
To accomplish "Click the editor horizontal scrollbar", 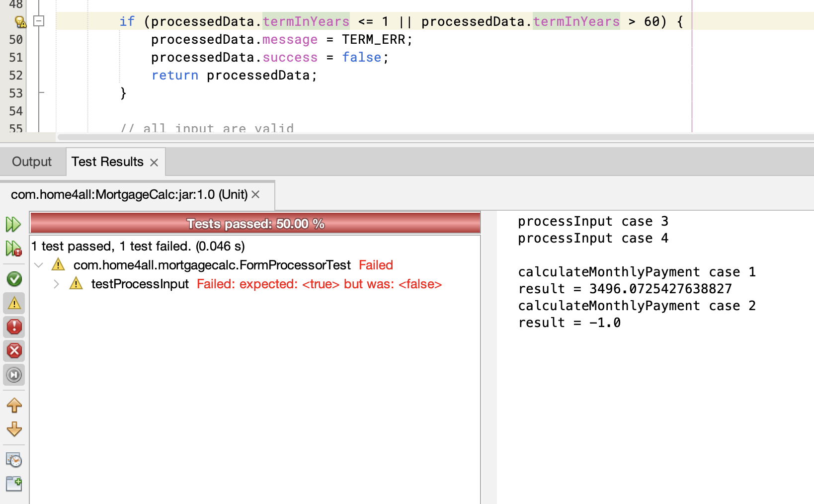I will [x=435, y=137].
